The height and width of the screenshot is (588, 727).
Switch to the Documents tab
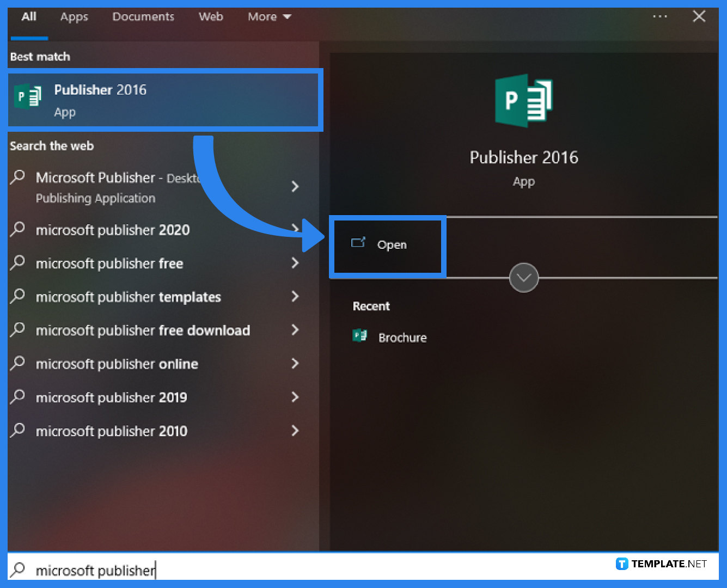click(143, 16)
